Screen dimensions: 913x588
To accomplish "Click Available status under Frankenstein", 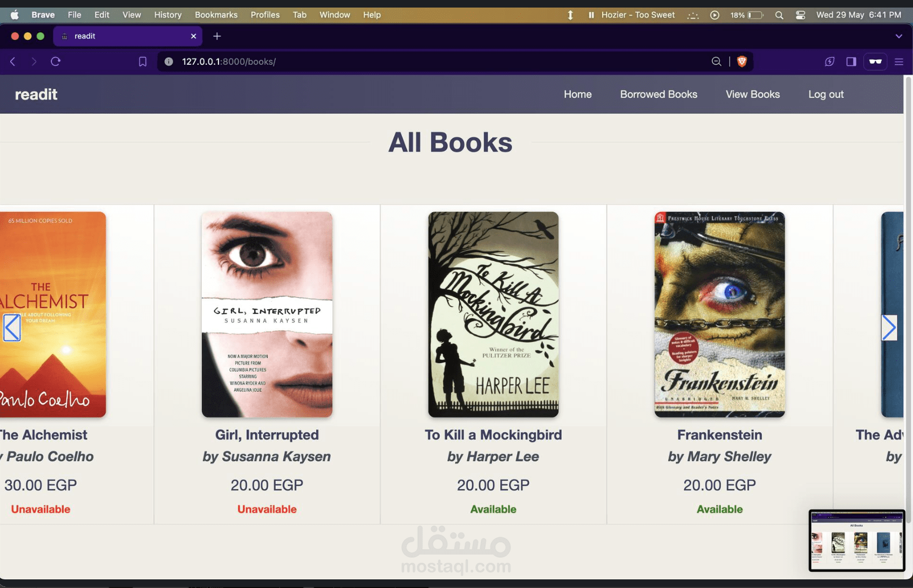I will click(x=719, y=509).
